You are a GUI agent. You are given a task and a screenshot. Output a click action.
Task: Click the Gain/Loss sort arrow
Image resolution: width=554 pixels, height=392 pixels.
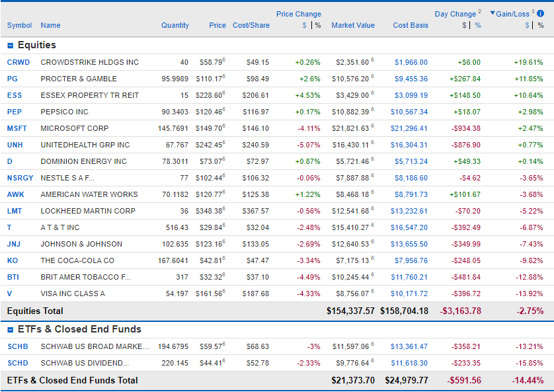493,13
